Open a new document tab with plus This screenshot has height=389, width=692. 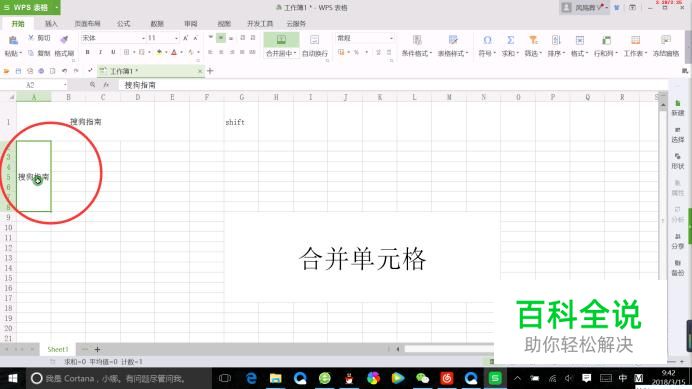point(210,71)
